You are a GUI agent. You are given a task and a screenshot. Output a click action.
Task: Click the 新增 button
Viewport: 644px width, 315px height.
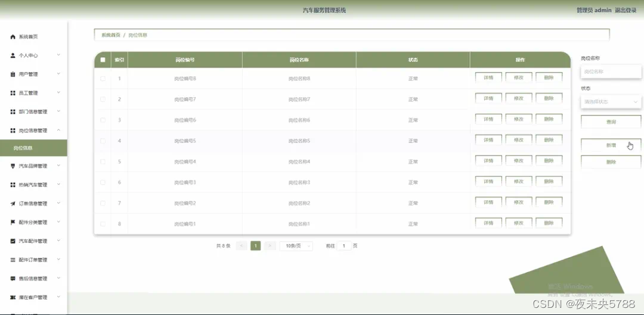(x=611, y=145)
